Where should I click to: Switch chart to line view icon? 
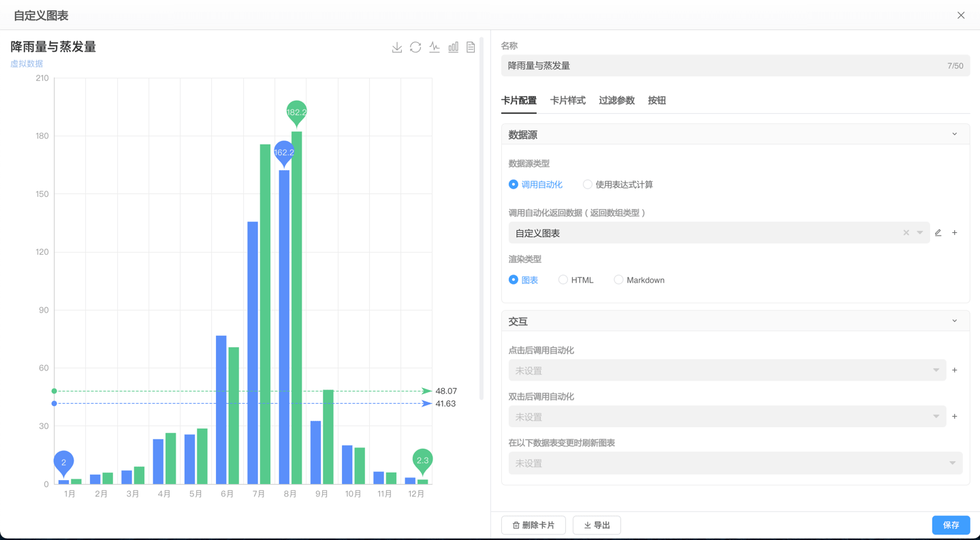click(x=434, y=47)
